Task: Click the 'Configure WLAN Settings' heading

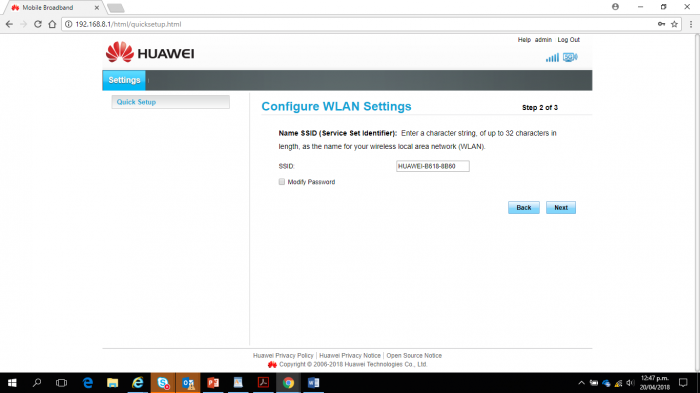Action: click(336, 106)
